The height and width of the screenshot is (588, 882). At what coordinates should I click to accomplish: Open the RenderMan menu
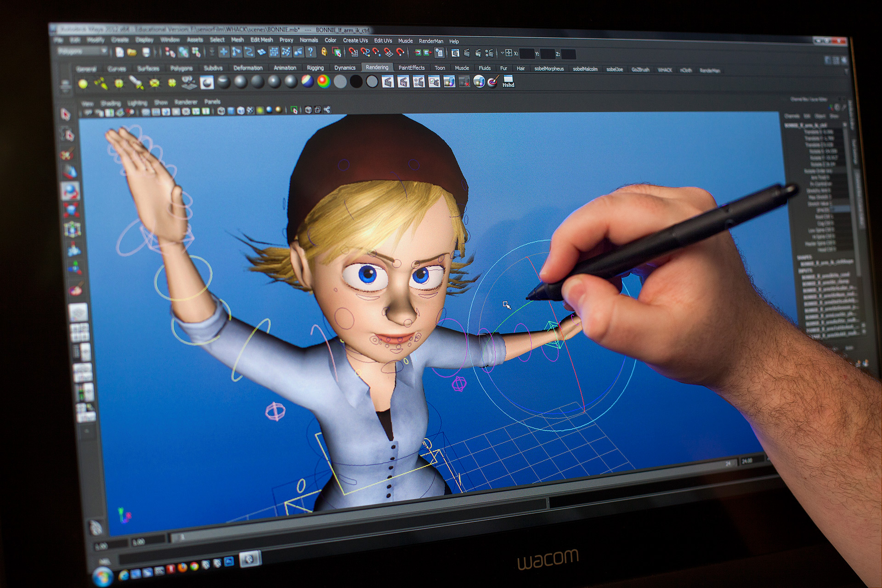(x=431, y=41)
